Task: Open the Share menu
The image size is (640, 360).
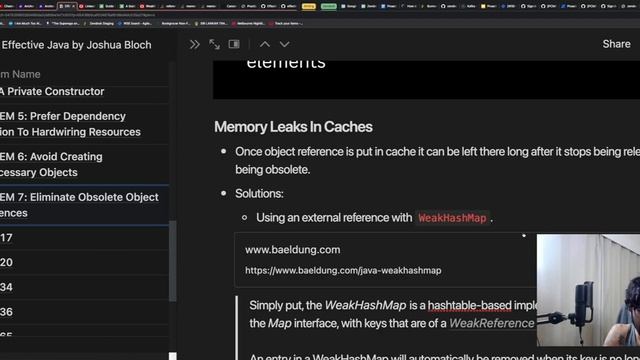Action: pyautogui.click(x=616, y=44)
